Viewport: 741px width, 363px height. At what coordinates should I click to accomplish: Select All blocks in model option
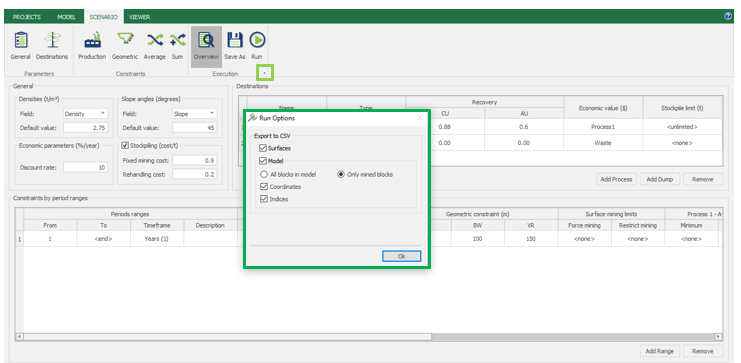264,174
